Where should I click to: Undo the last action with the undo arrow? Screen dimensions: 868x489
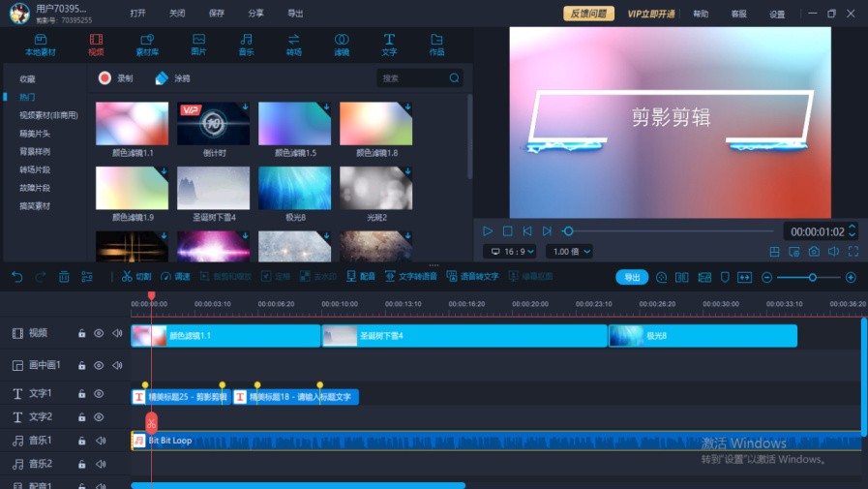(17, 277)
